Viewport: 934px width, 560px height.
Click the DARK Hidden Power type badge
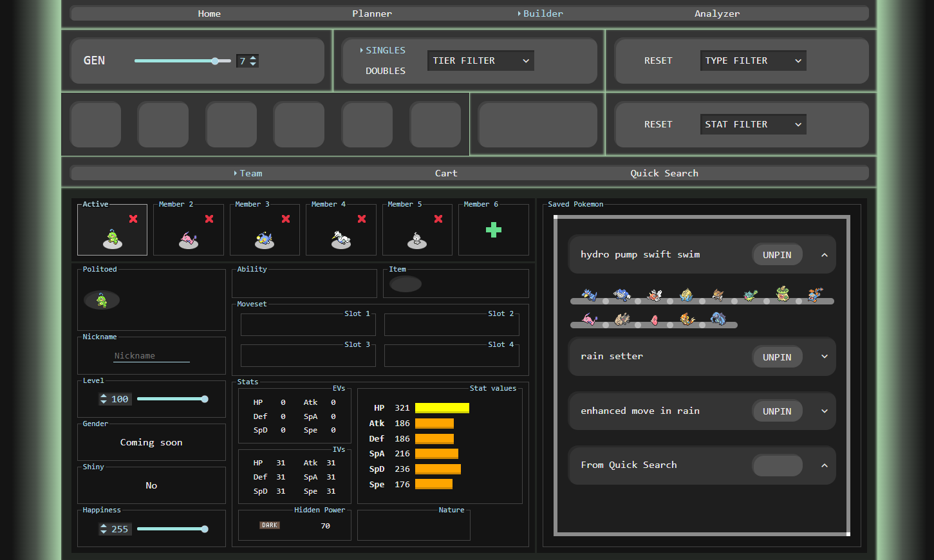(x=270, y=525)
